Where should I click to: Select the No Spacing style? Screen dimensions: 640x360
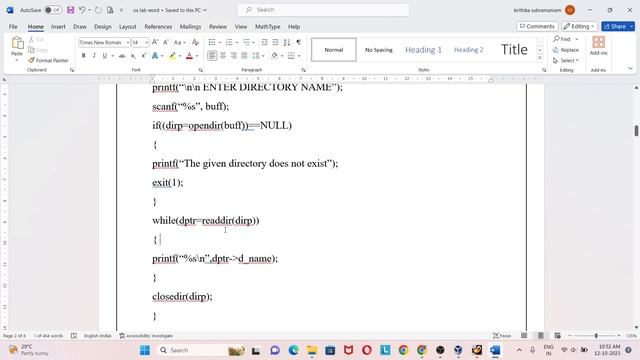pos(378,50)
